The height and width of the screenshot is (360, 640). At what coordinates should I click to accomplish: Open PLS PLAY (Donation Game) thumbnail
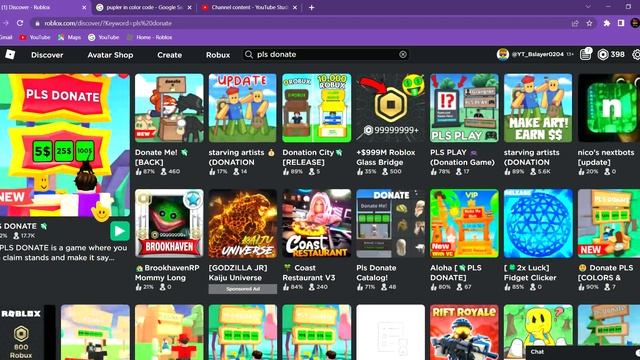pyautogui.click(x=464, y=108)
